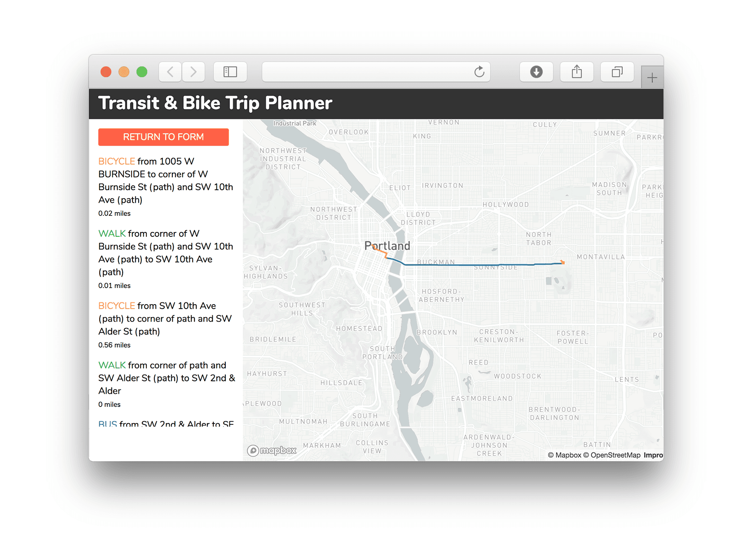Screen dimensions: 756x559
Task: Click the BUCKMAN neighborhood label
Action: pos(436,262)
